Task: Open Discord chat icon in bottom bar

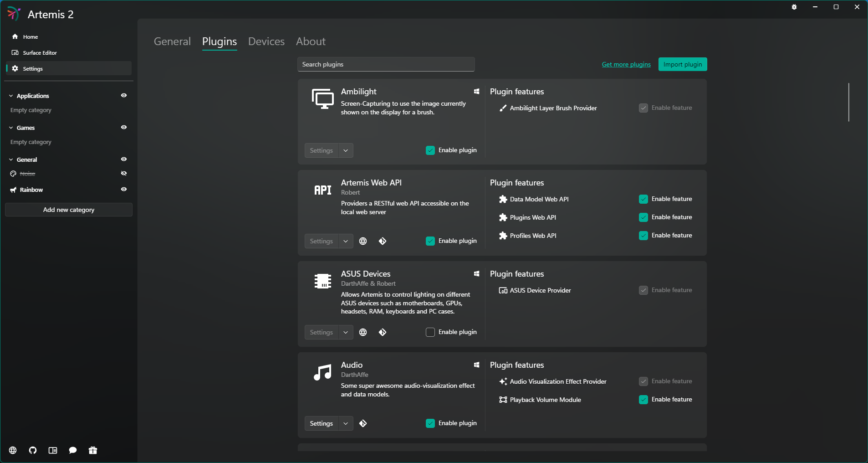Action: 73,450
